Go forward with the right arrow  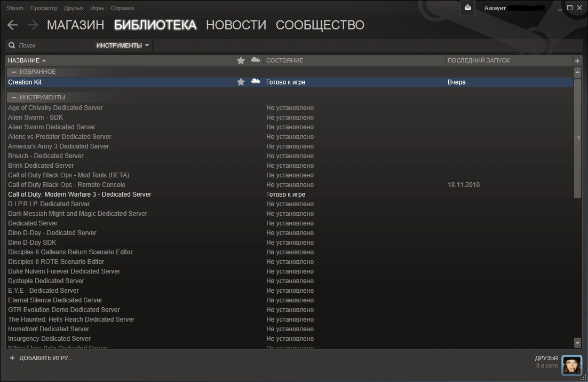coord(33,25)
